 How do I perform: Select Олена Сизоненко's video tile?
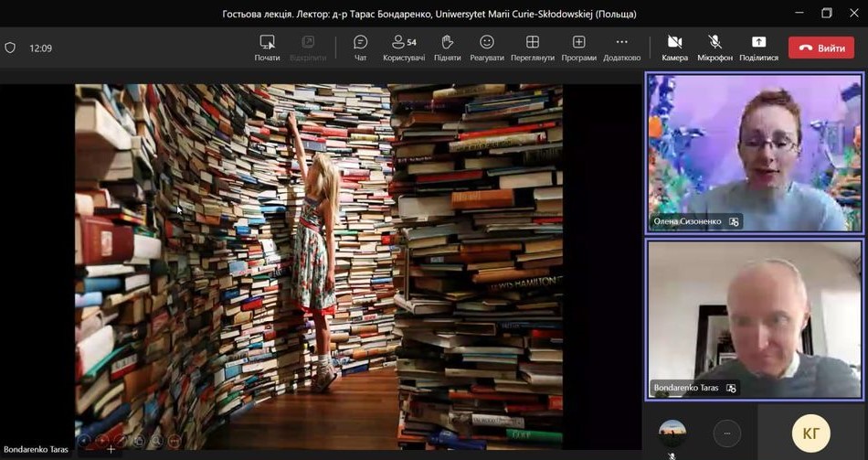[753, 152]
